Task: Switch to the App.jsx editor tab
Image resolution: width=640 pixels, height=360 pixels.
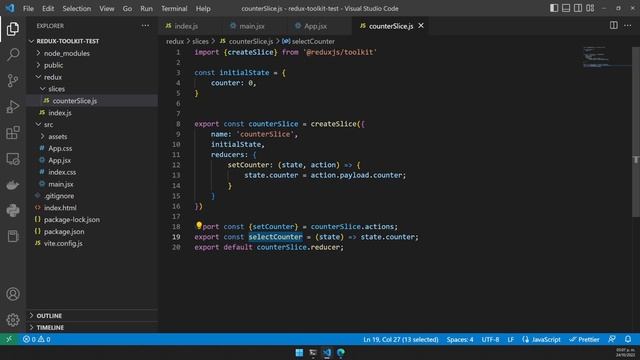Action: (x=315, y=26)
